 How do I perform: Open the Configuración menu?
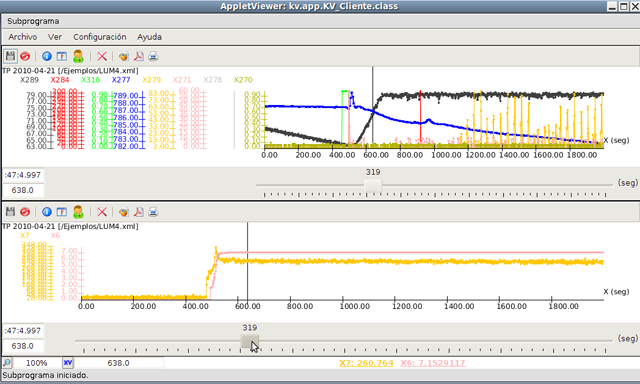[x=100, y=37]
